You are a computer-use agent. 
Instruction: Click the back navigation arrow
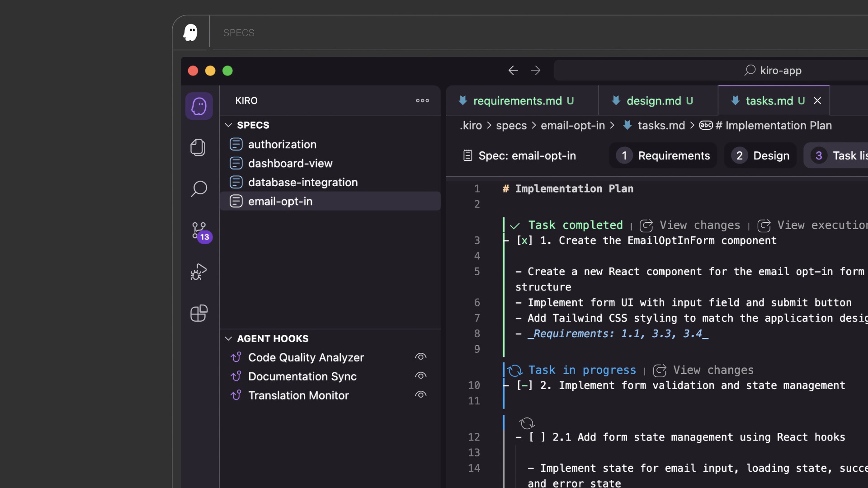[x=513, y=70]
